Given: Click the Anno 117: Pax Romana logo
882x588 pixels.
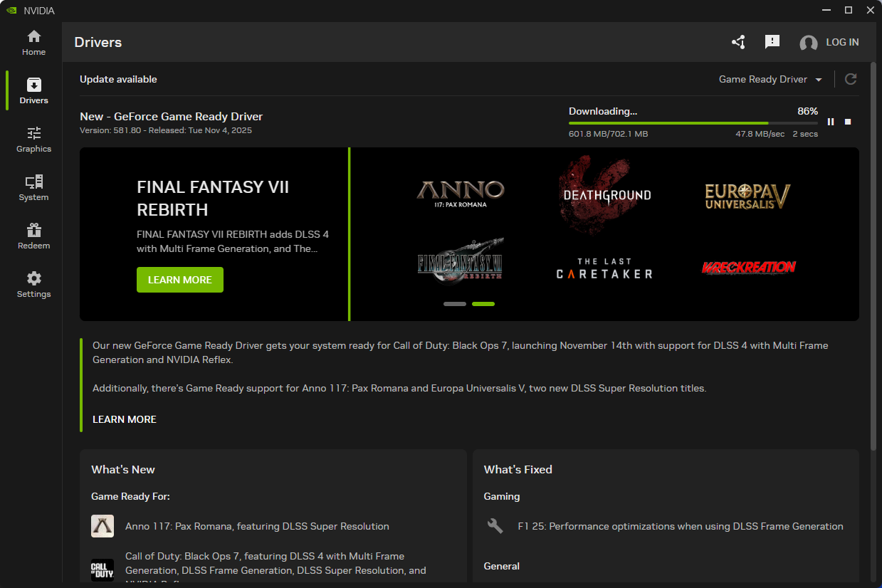Looking at the screenshot, I should [461, 193].
